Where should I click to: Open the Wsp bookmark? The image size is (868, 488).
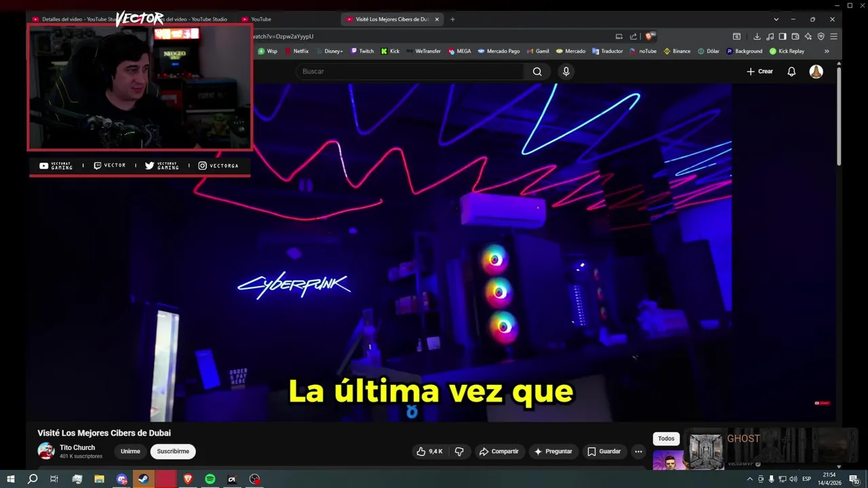pos(267,51)
